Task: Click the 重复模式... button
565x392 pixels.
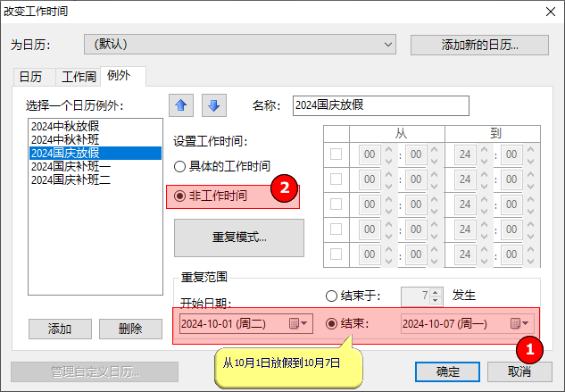Action: coord(238,238)
